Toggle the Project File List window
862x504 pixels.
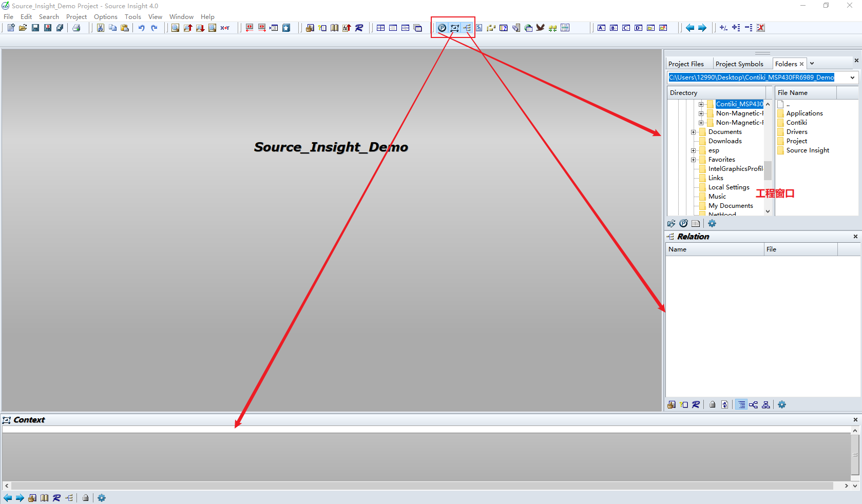[442, 28]
